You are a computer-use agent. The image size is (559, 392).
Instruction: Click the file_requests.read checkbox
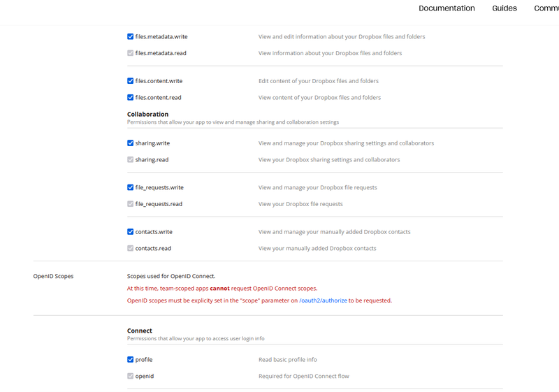131,204
